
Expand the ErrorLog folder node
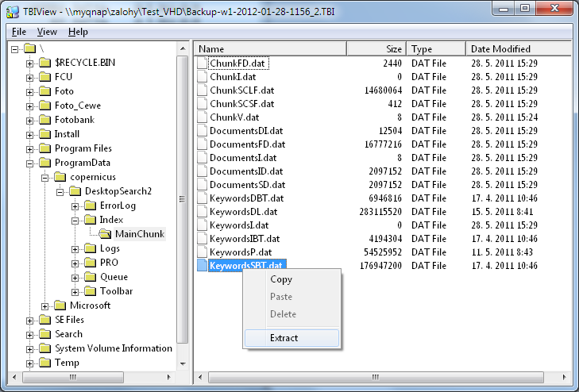tap(75, 206)
